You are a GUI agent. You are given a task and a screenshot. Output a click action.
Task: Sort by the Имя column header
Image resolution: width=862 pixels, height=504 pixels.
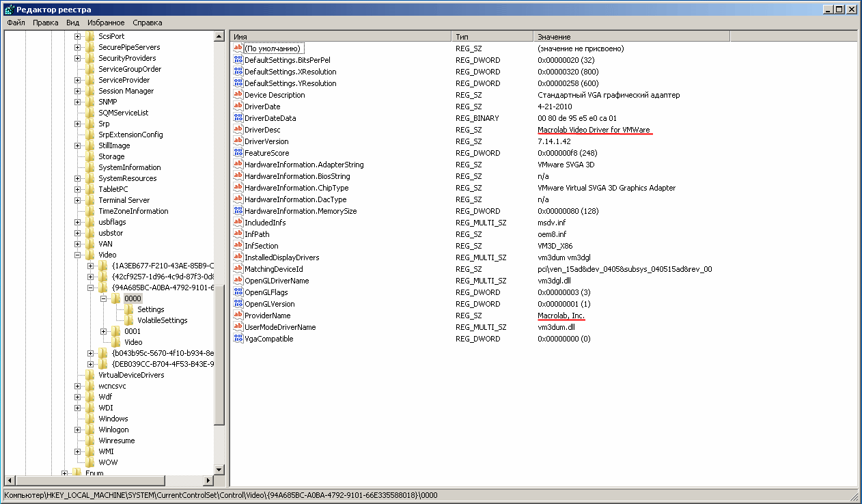341,36
